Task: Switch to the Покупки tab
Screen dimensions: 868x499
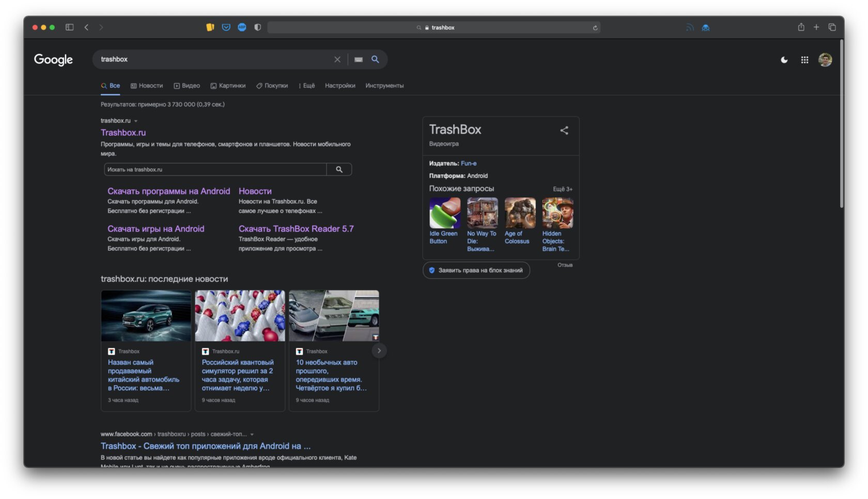Action: coord(272,86)
